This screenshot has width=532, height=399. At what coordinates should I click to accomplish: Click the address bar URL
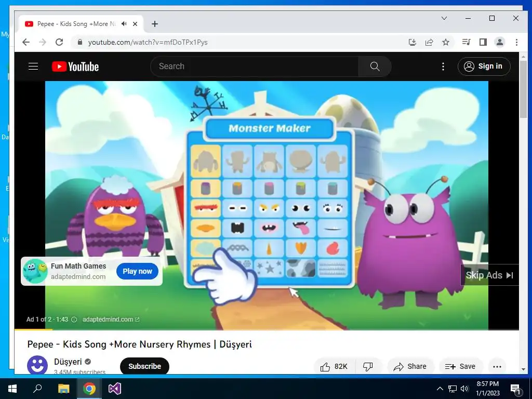coord(148,42)
